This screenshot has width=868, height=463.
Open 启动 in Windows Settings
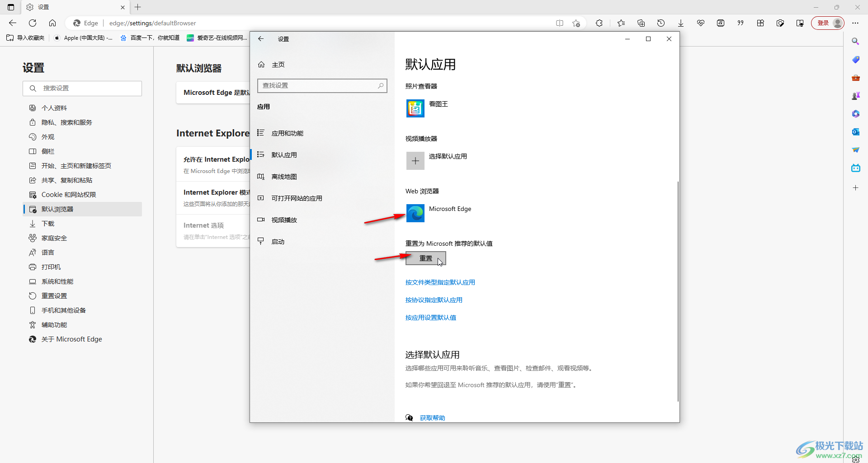point(322,242)
